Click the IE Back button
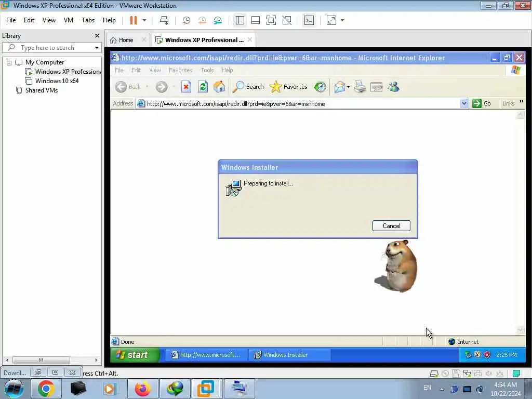Screen dimensions: 532x399 (x=128, y=87)
